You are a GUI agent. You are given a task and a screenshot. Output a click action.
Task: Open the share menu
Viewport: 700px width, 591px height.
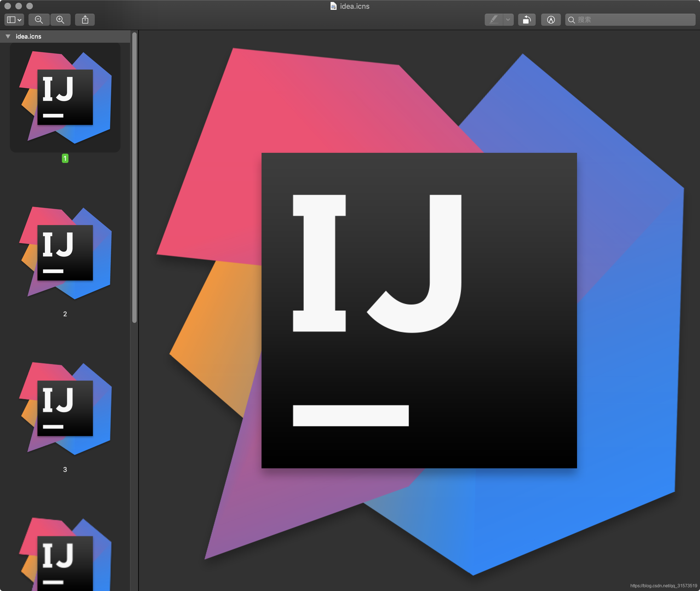85,20
